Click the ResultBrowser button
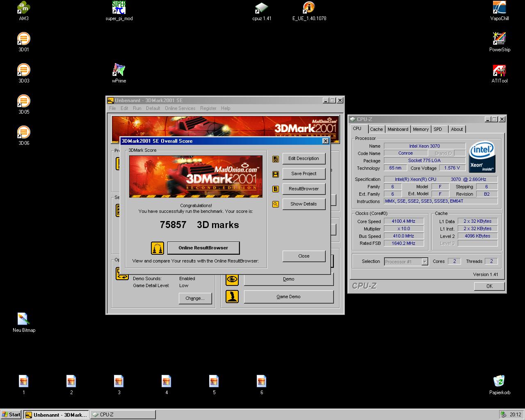The height and width of the screenshot is (420, 525). tap(304, 189)
